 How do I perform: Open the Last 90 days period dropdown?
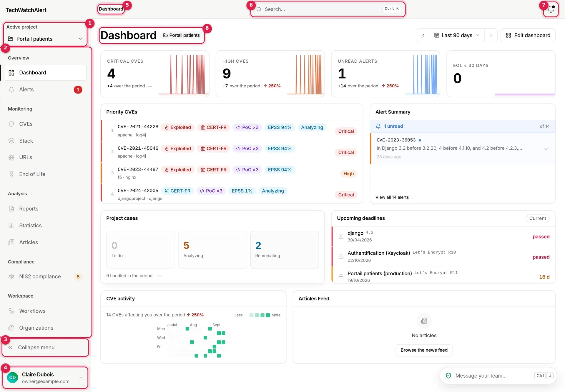click(x=457, y=35)
